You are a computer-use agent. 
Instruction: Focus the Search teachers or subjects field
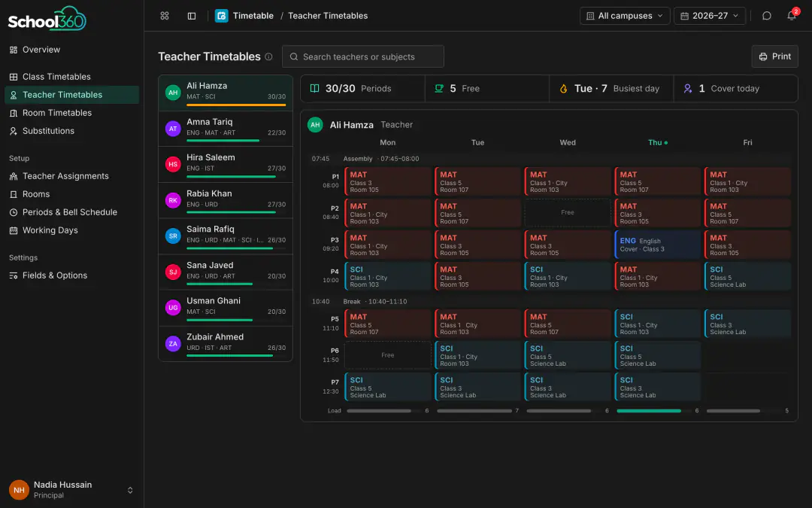363,56
